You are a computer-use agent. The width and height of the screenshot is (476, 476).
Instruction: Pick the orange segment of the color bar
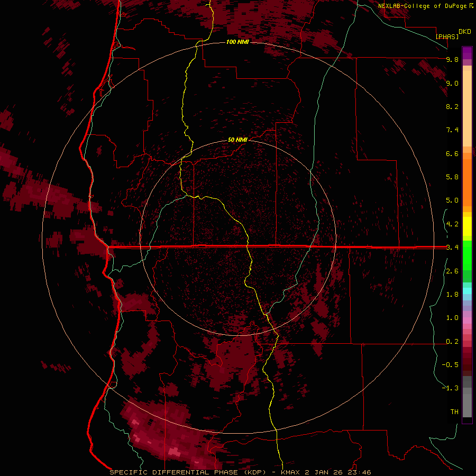click(x=467, y=182)
